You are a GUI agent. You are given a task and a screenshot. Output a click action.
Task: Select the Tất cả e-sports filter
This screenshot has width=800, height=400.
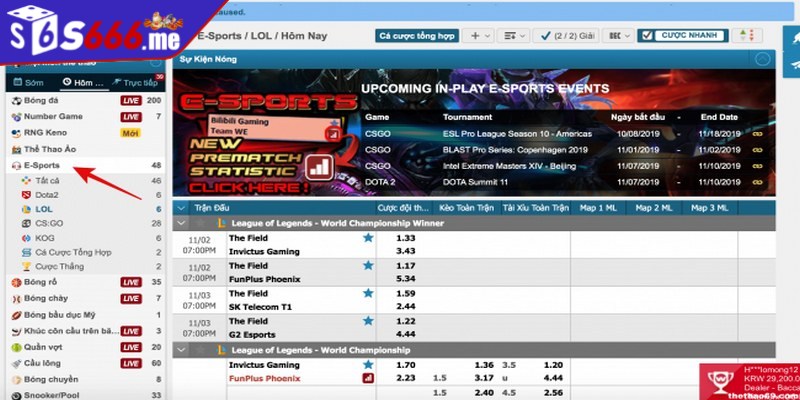click(86, 181)
